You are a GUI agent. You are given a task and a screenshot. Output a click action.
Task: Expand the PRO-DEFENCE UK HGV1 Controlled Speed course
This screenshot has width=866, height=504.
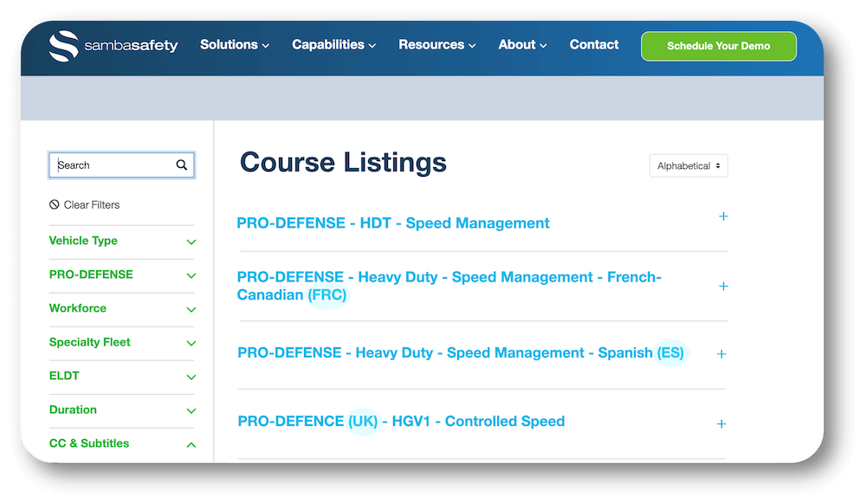point(721,423)
